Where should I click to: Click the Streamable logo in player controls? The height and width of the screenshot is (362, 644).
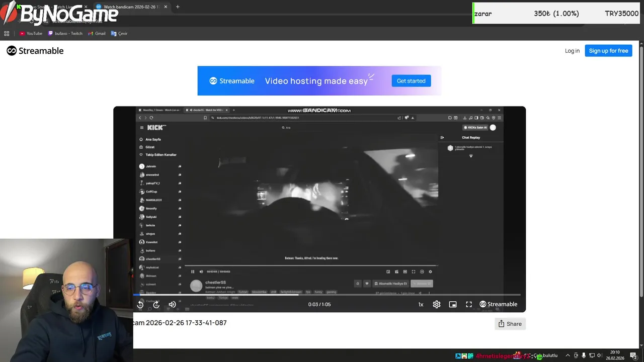coord(498,304)
